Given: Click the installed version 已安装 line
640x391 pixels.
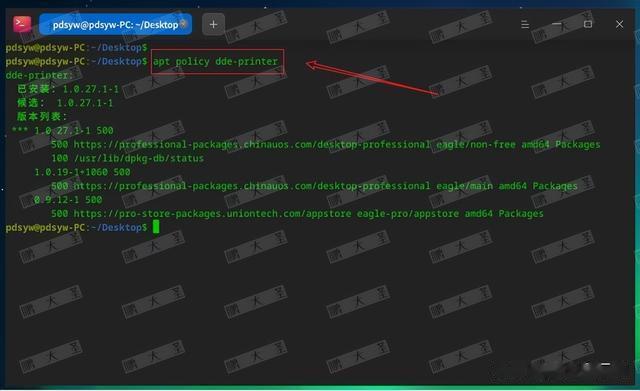Looking at the screenshot, I should 68,89.
